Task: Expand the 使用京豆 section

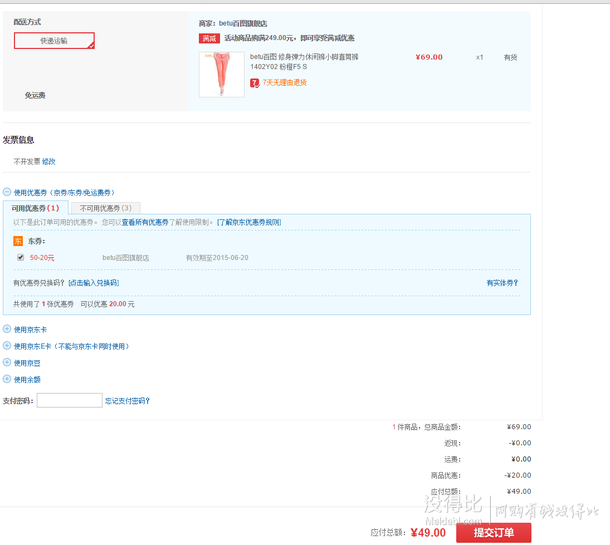Action: (7, 363)
